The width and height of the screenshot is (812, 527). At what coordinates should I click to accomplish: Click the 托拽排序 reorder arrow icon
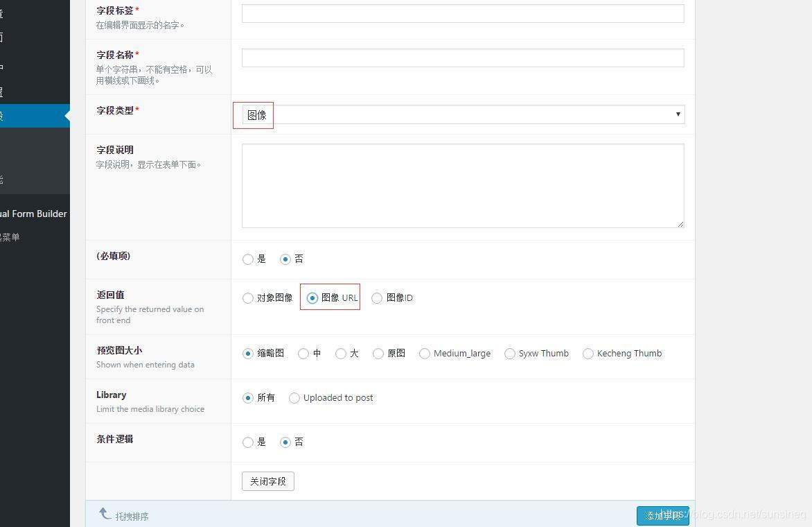coord(104,513)
